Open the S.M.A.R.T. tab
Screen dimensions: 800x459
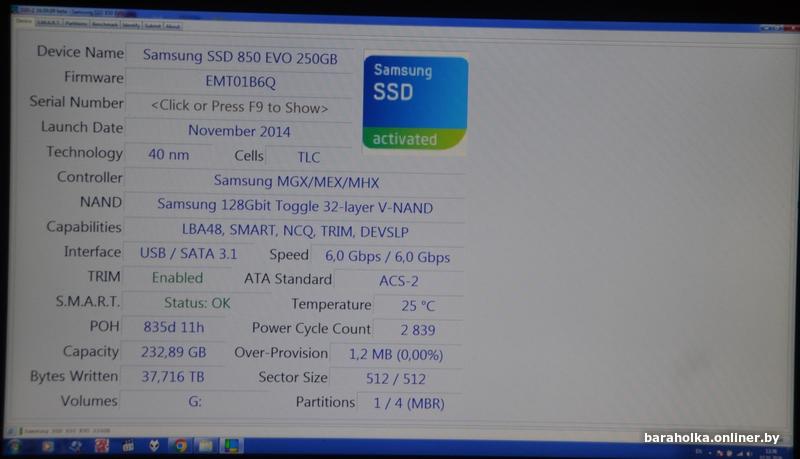[49, 22]
